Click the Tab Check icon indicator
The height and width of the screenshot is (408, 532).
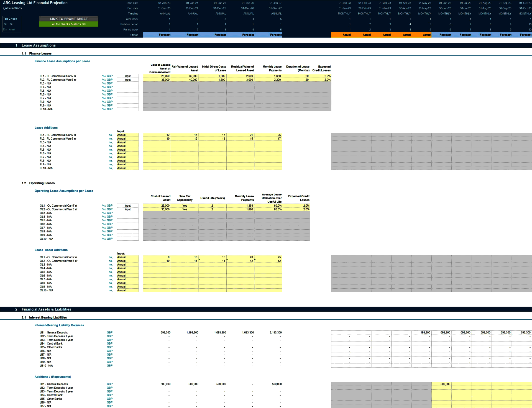point(11,24)
